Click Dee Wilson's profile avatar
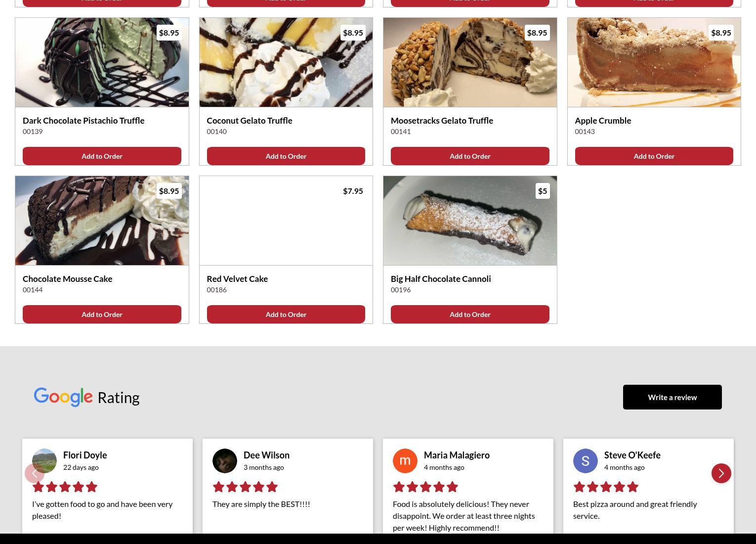The image size is (756, 544). (x=225, y=461)
